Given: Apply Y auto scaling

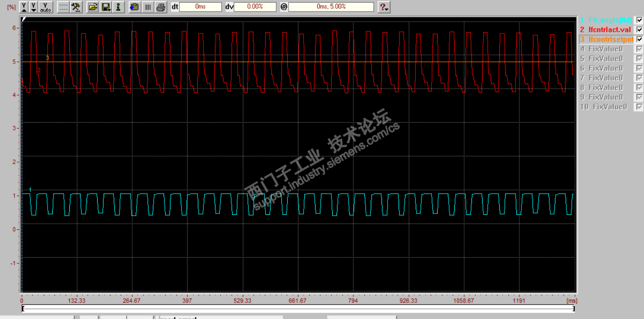Looking at the screenshot, I should click(45, 7).
